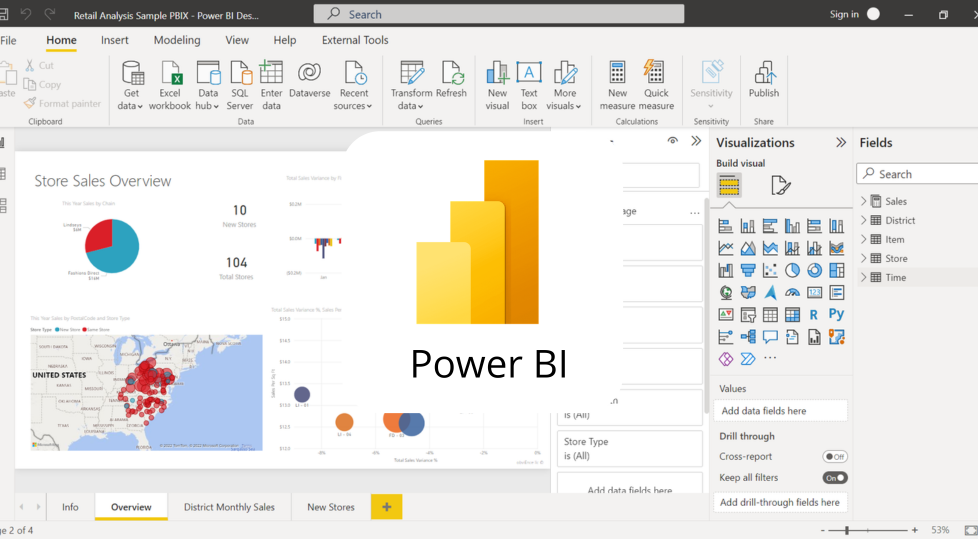Choose the Funnel visualization

point(748,270)
